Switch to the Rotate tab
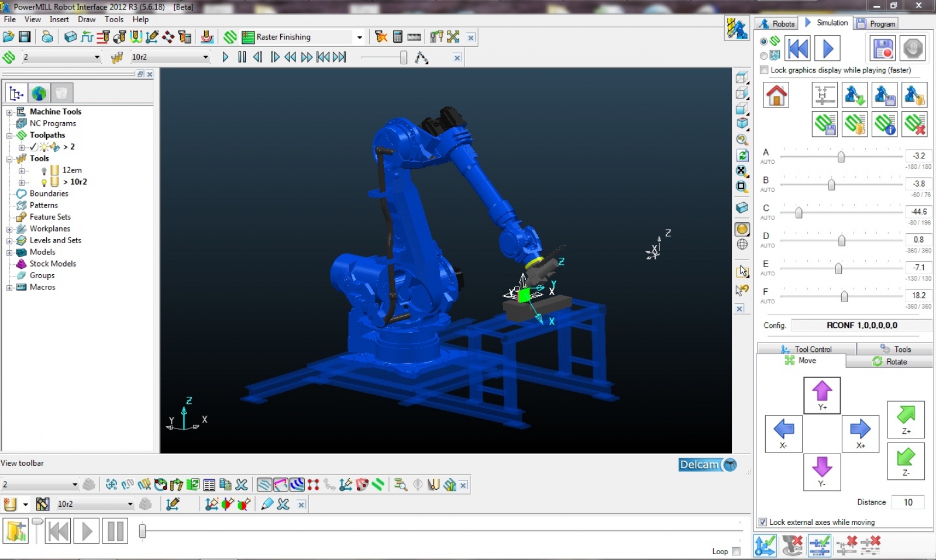This screenshot has width=936, height=560. tap(890, 362)
